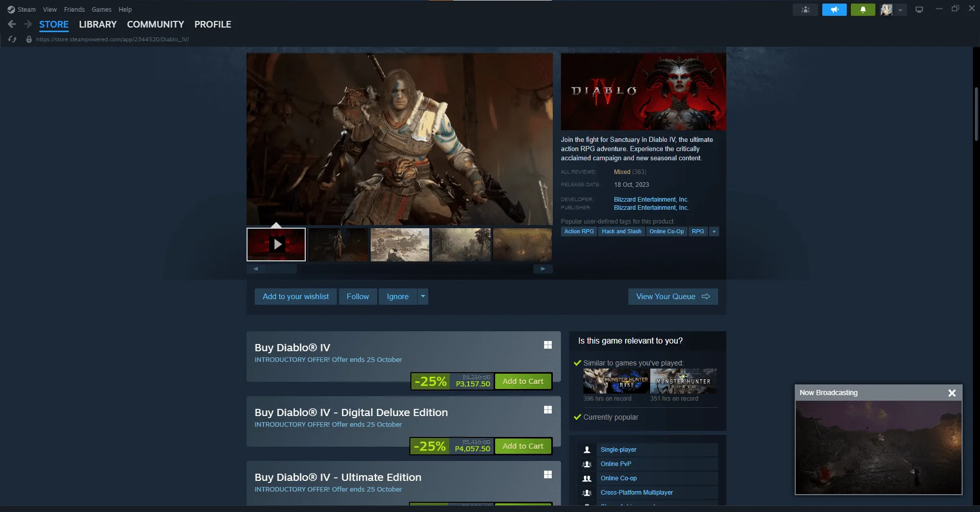This screenshot has height=512, width=980.
Task: Switch to the LIBRARY tab
Action: tap(98, 25)
